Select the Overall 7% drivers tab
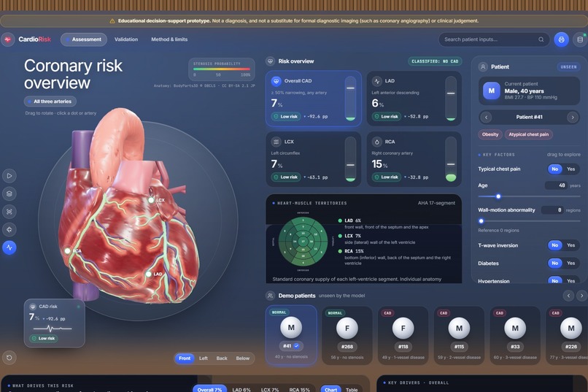The image size is (588, 392). pos(209,390)
